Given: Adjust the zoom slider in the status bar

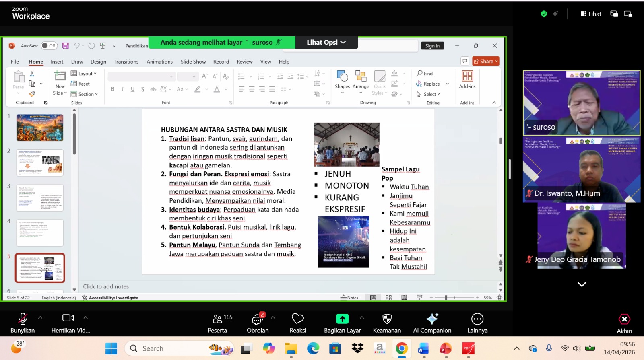Looking at the screenshot, I should [x=446, y=298].
